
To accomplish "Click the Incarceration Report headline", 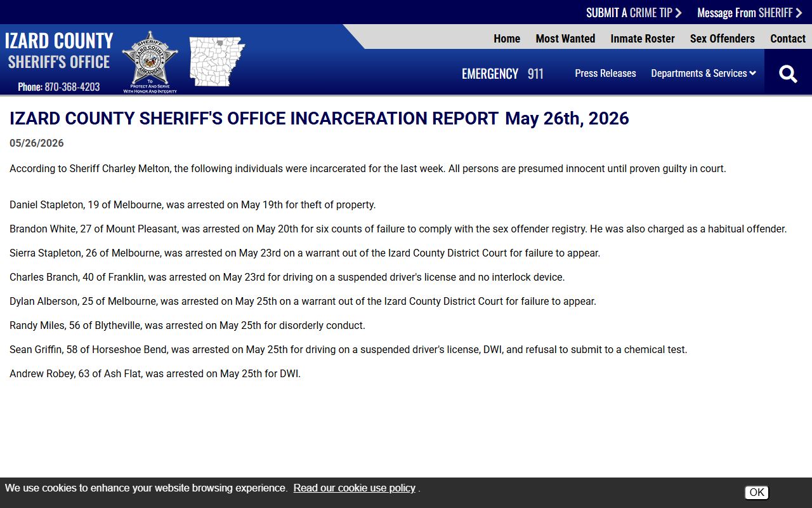I will (x=319, y=119).
